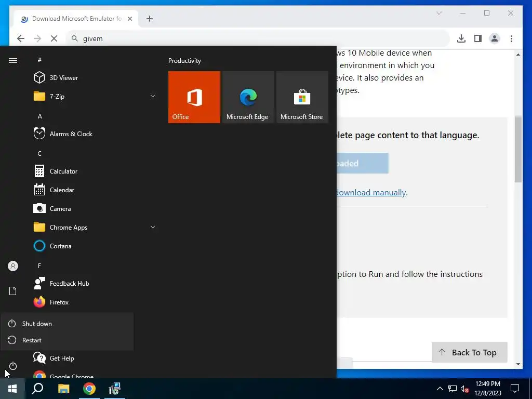
Task: Click the Windows Start button
Action: point(12,389)
